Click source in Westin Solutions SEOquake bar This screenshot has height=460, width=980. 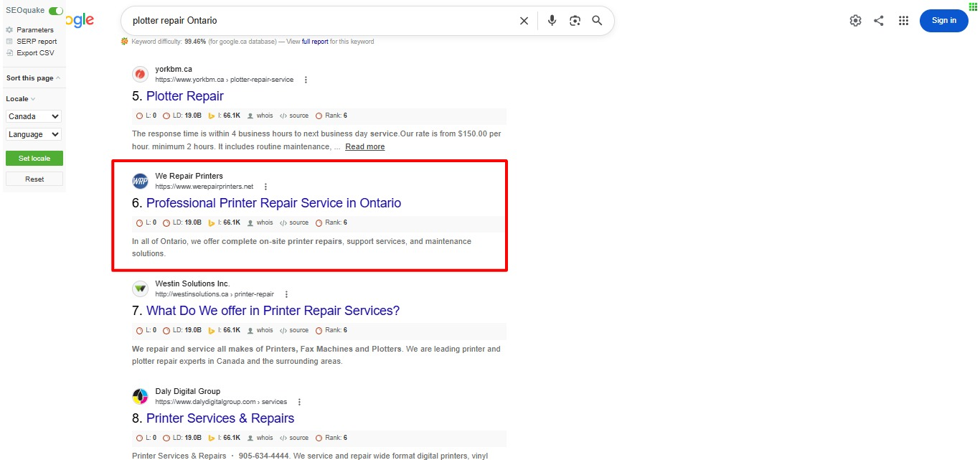coord(294,330)
